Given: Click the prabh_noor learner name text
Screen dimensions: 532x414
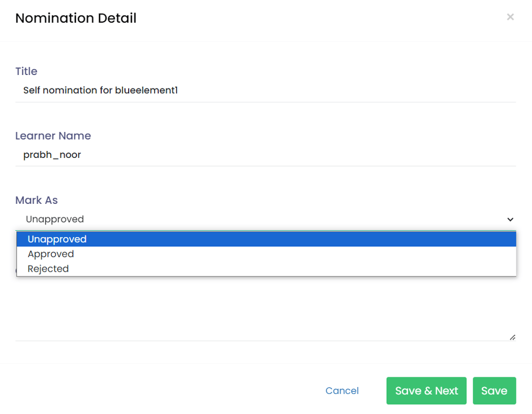Looking at the screenshot, I should coord(52,155).
